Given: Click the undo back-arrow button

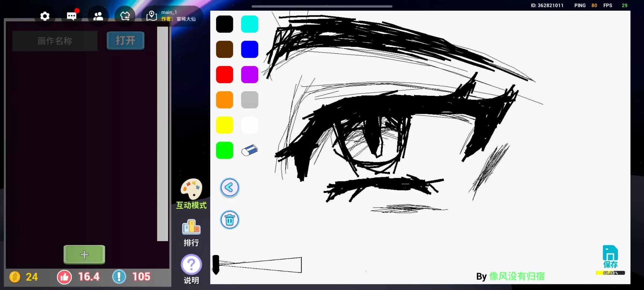Looking at the screenshot, I should 229,187.
